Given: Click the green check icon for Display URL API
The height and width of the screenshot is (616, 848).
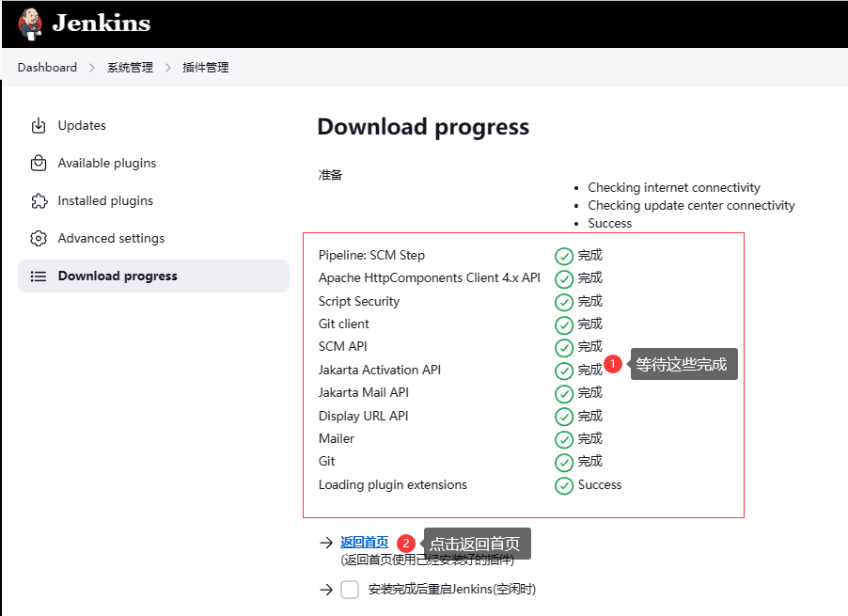Looking at the screenshot, I should click(564, 417).
